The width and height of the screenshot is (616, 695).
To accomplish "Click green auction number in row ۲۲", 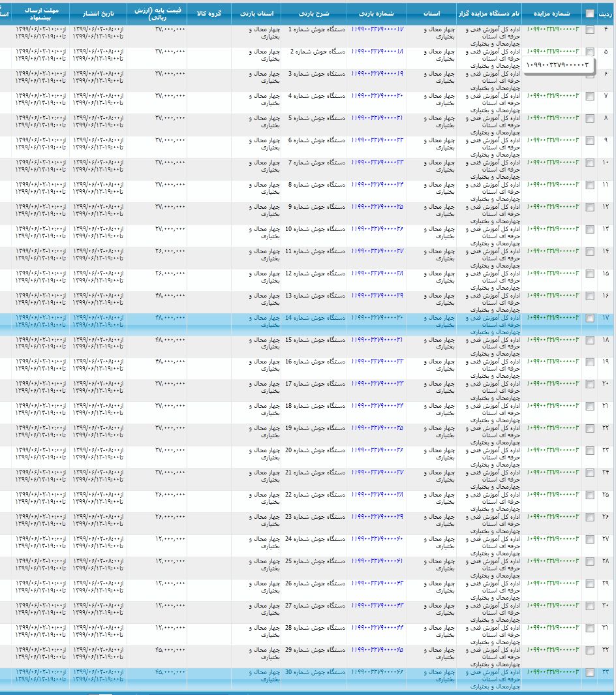I will point(552,429).
